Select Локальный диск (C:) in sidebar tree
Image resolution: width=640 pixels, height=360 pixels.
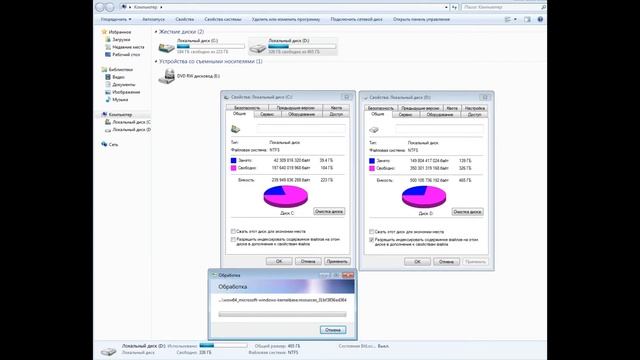pos(131,122)
